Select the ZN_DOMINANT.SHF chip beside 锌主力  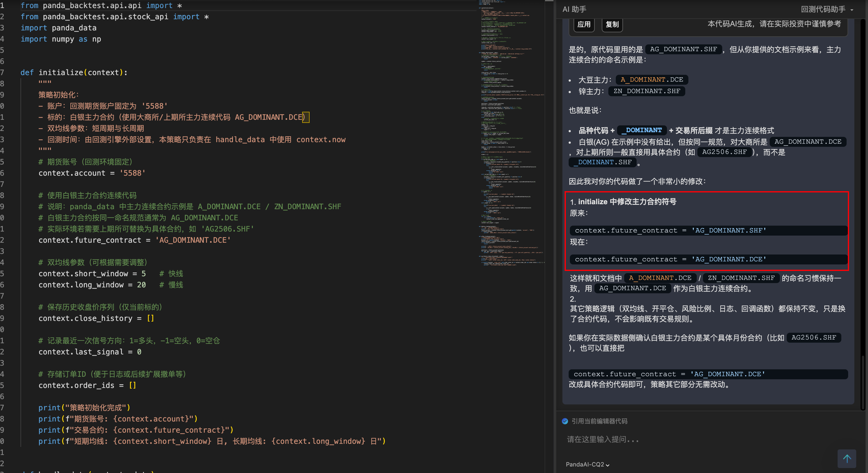click(647, 91)
